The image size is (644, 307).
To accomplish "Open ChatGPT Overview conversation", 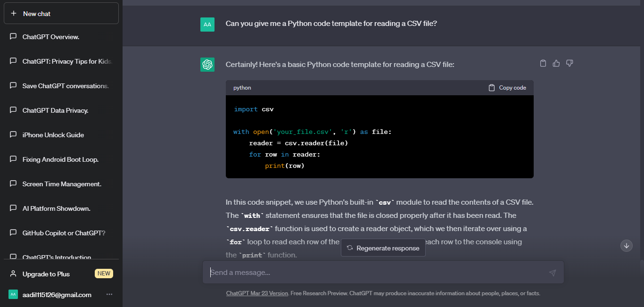I will [51, 37].
